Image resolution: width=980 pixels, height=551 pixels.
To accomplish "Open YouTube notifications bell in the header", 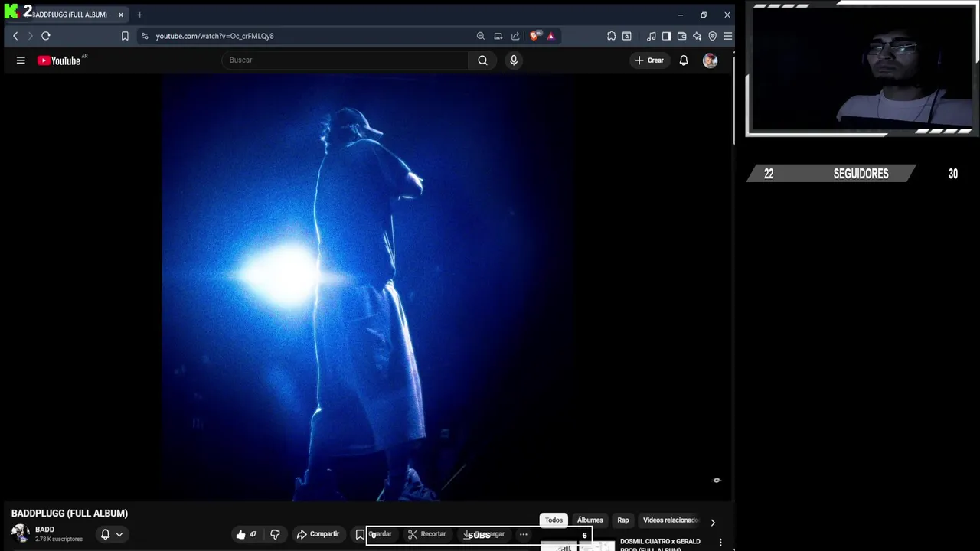I will [x=684, y=60].
